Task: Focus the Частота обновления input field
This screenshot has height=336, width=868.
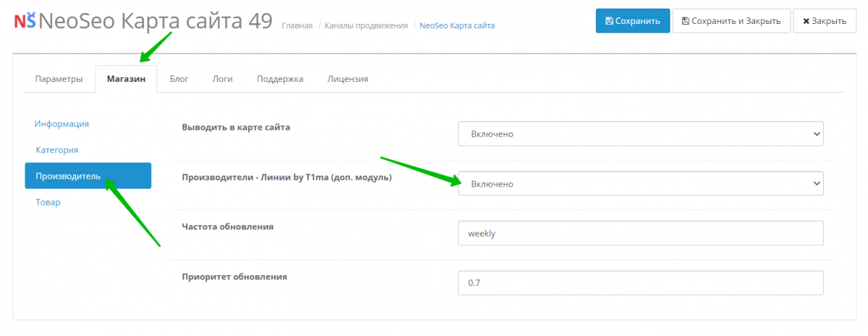Action: [x=641, y=234]
